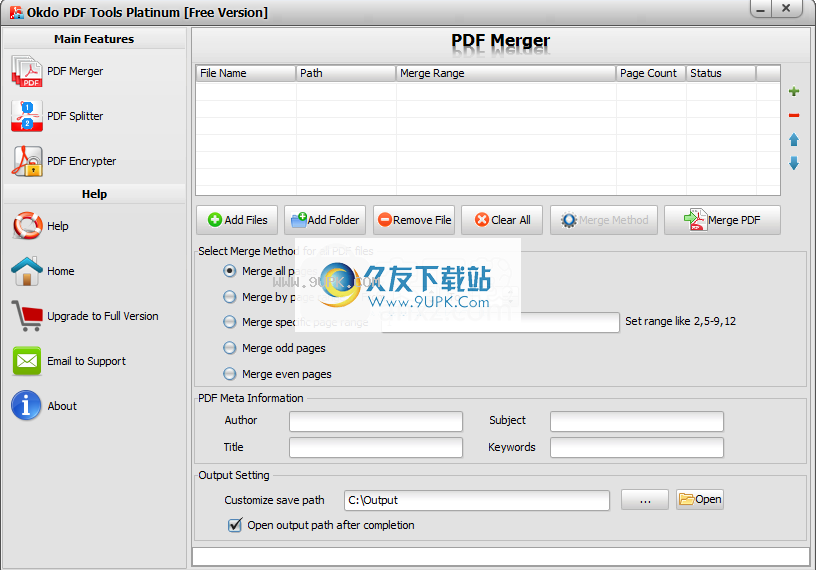The width and height of the screenshot is (817, 570).
Task: Open Email to Support link
Action: (86, 361)
